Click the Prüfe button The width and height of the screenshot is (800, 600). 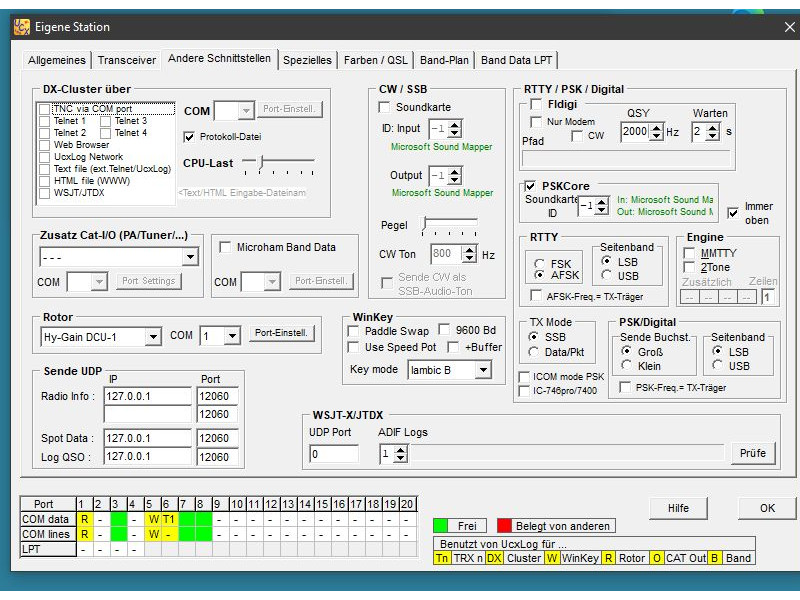tap(752, 453)
